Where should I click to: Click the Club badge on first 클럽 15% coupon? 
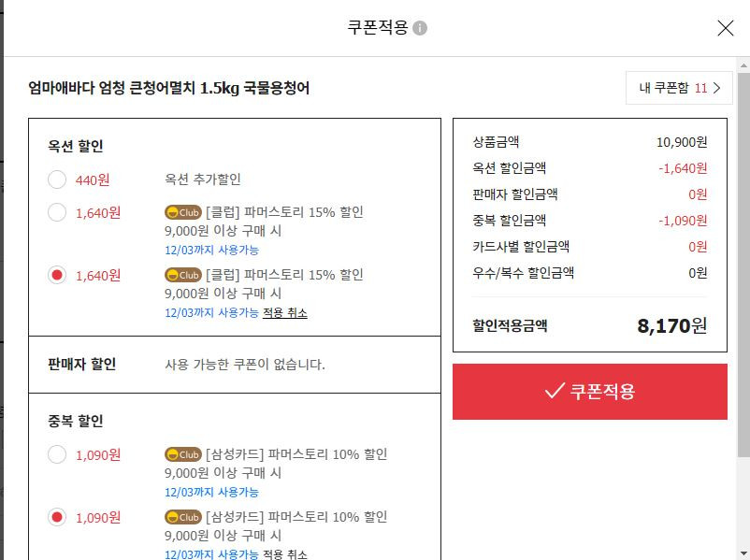(x=183, y=212)
